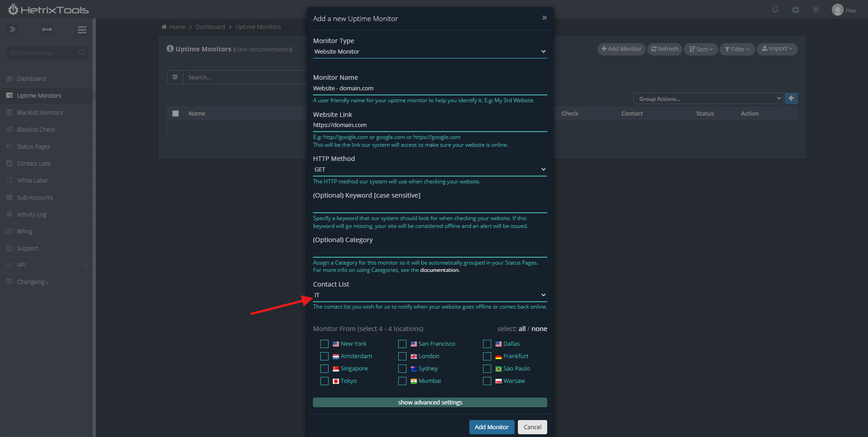Click the hamburger menu icon in sidebar

coord(82,30)
